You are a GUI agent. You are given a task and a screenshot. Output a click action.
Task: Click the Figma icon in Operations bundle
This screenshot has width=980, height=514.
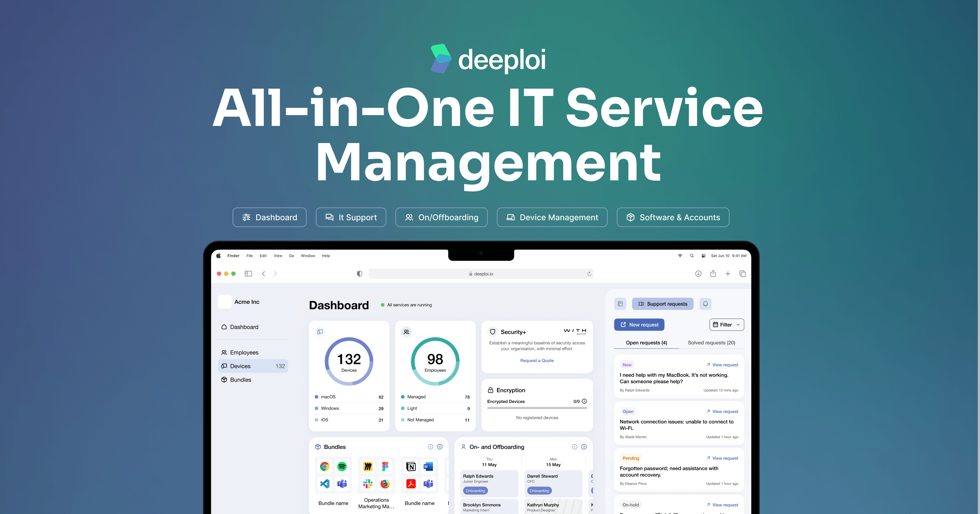click(x=385, y=466)
